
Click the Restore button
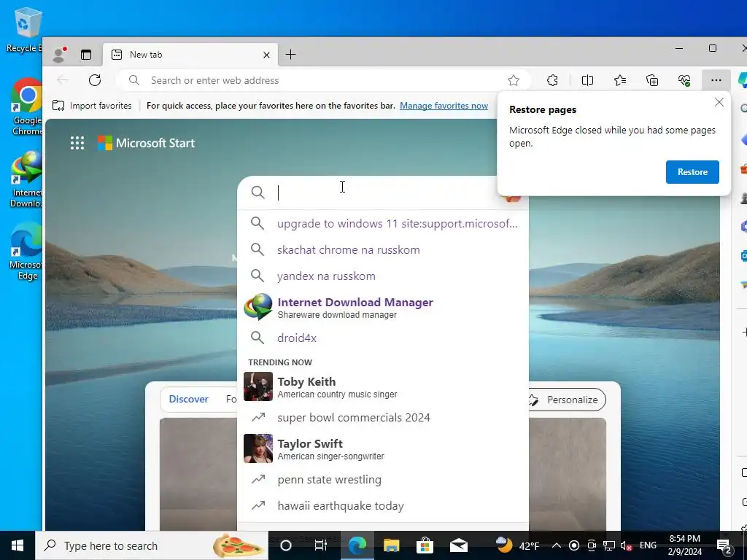(692, 172)
